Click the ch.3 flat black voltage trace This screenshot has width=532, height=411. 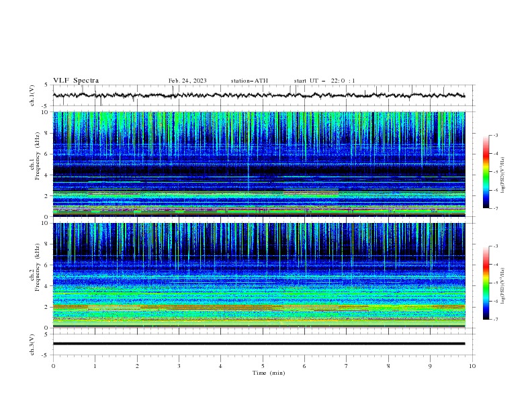(x=259, y=344)
